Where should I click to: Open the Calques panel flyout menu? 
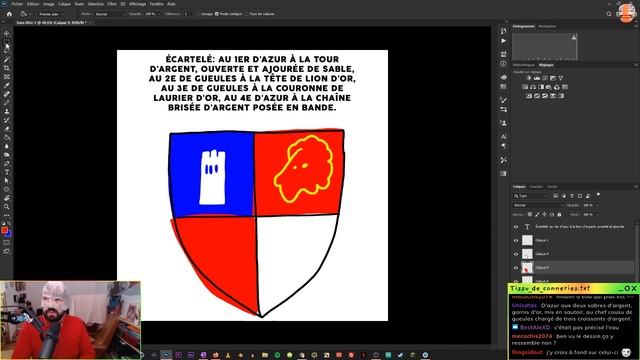[x=636, y=187]
